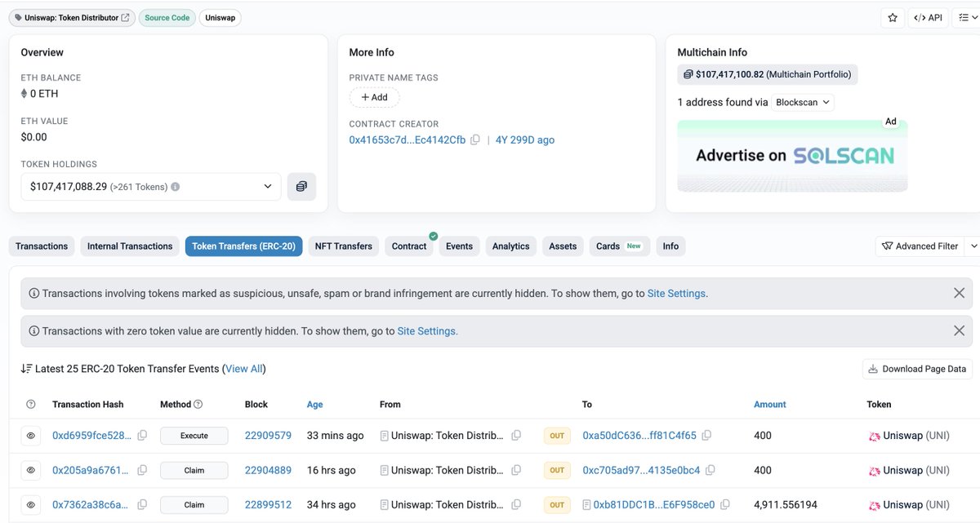Copy From address in the 34 hrs ago row
The height and width of the screenshot is (523, 980).
pos(516,505)
